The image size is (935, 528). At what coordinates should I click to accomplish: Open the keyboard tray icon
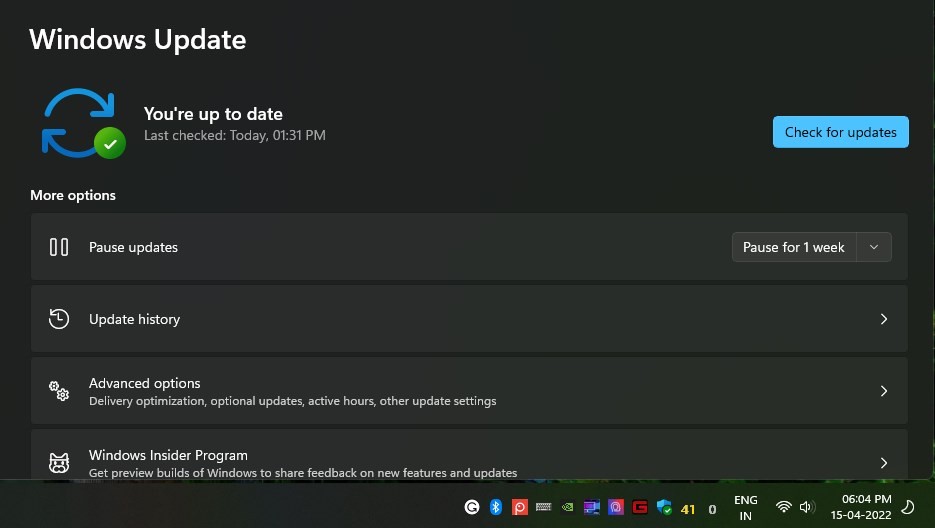tap(543, 507)
